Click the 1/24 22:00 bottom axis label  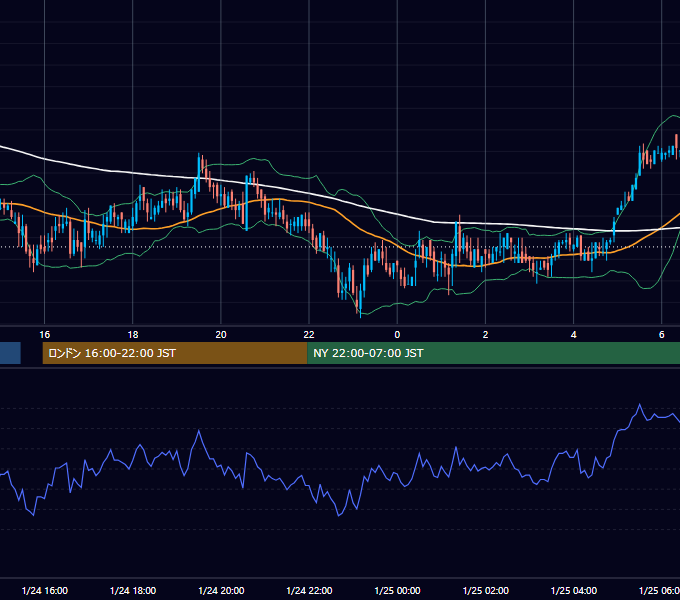coord(309,590)
